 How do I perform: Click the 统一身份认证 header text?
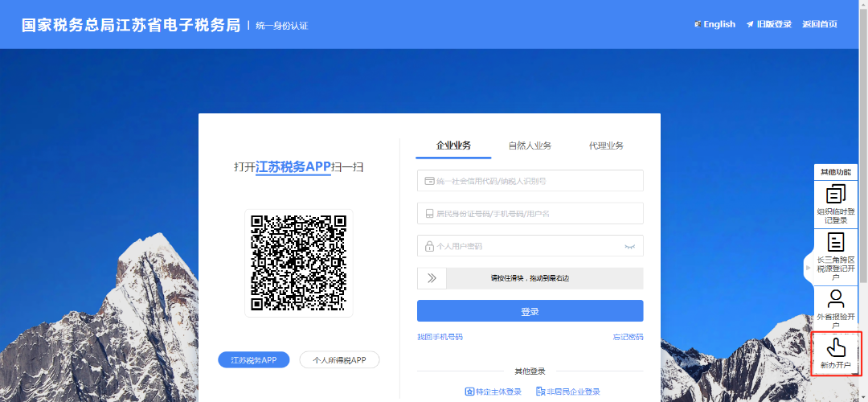(282, 26)
